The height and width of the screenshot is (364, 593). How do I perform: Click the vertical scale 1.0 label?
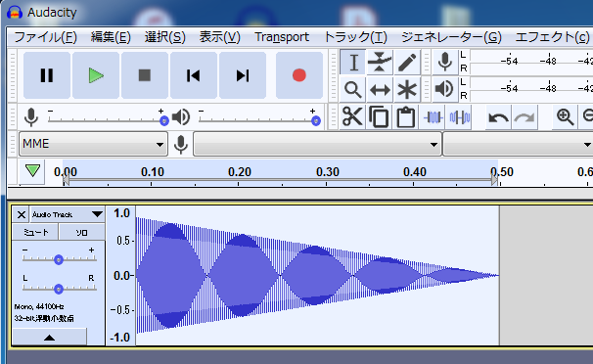[x=121, y=213]
